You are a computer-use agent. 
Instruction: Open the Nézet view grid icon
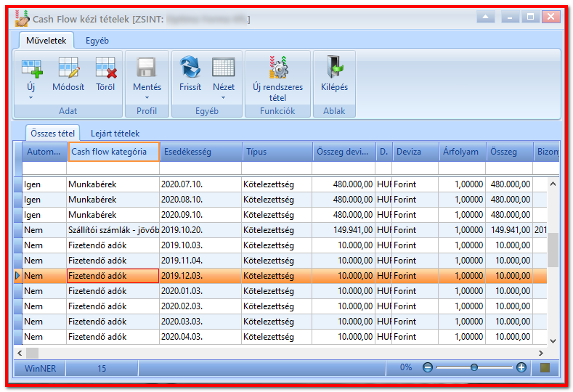click(x=223, y=68)
